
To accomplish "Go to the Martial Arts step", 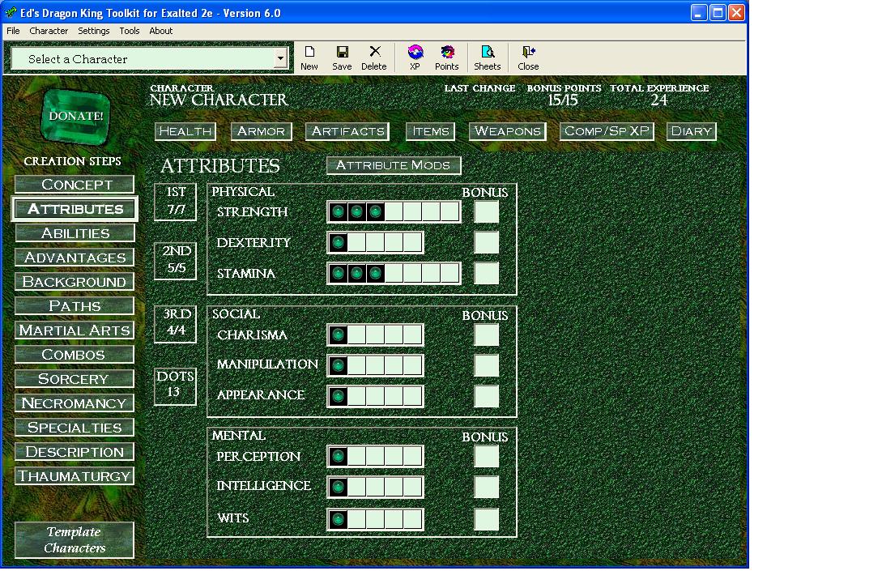I will pyautogui.click(x=75, y=330).
